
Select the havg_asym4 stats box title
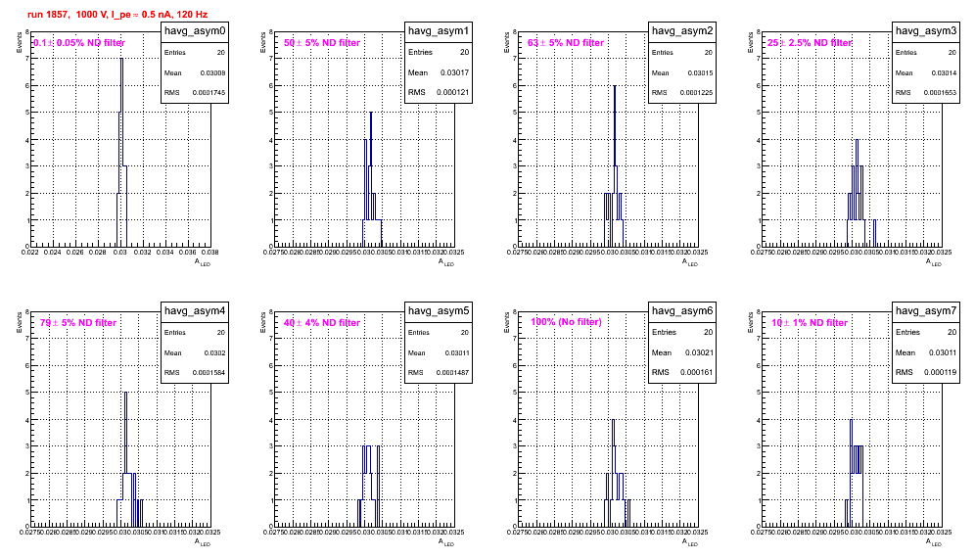195,310
